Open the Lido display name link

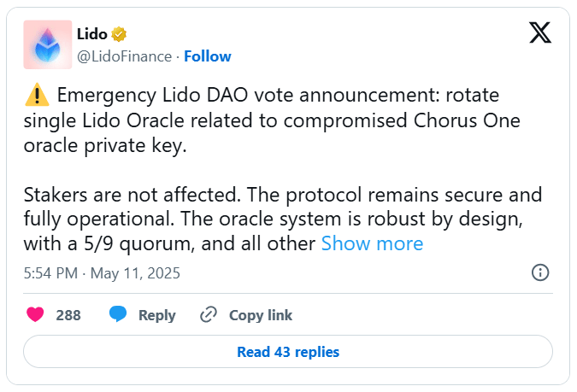[91, 34]
